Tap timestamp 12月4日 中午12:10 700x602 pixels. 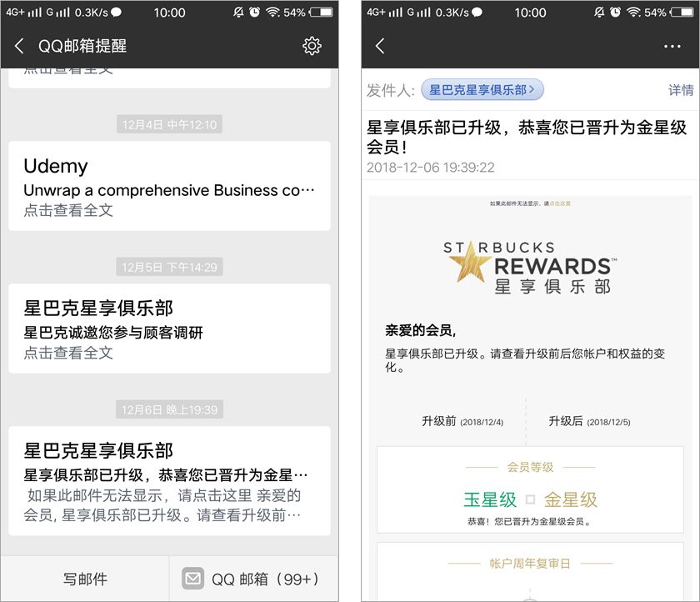[x=170, y=124]
